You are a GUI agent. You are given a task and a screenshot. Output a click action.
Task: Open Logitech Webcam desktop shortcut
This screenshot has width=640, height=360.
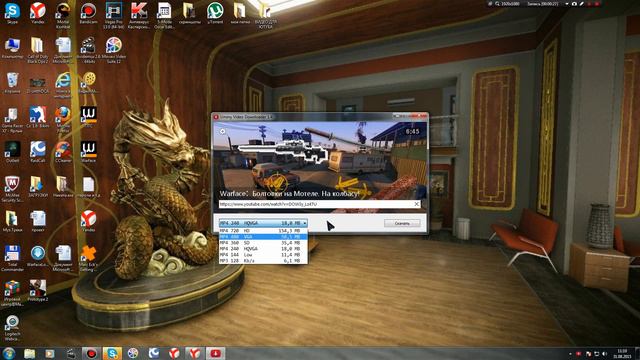pos(12,328)
